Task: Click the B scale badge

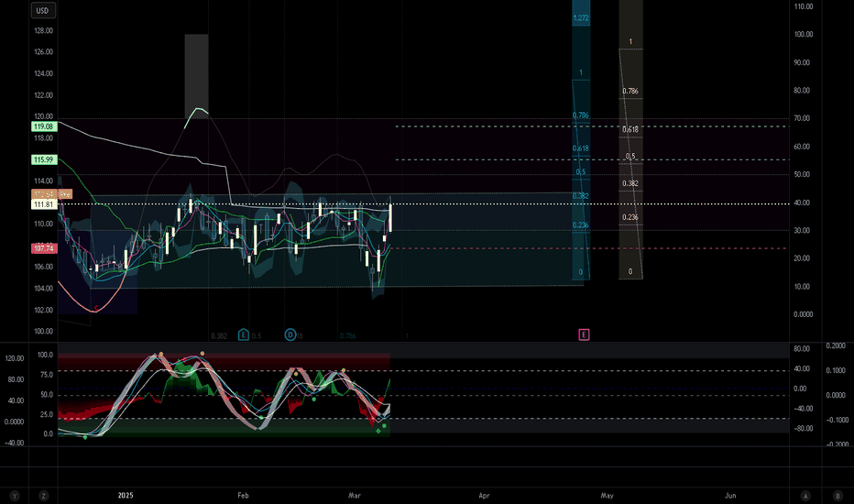Action: click(838, 495)
